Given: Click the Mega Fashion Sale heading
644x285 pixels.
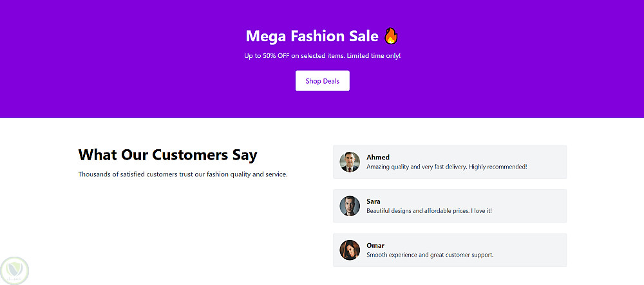Looking at the screenshot, I should (313, 36).
